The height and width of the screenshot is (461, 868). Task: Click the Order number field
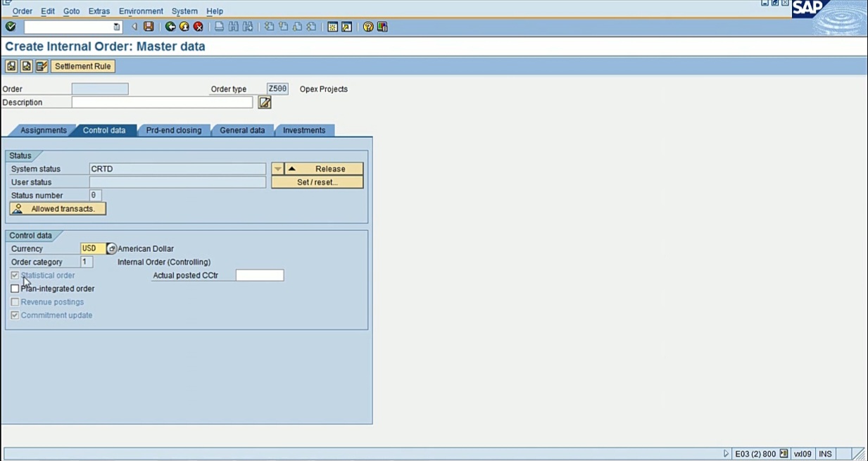[100, 89]
